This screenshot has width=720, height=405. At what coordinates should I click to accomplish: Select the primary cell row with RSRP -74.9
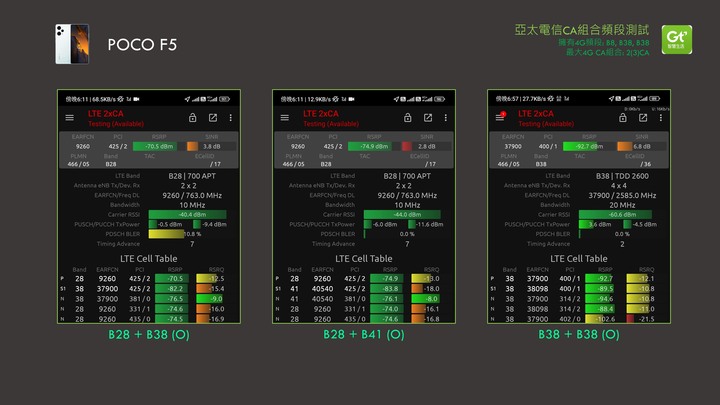[364, 279]
